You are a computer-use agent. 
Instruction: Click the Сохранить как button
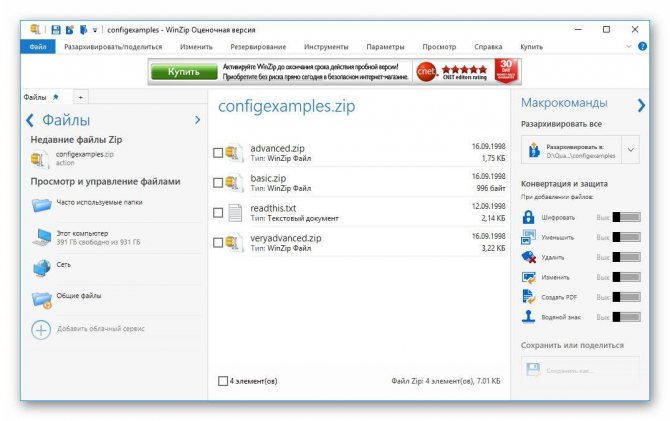tap(580, 370)
